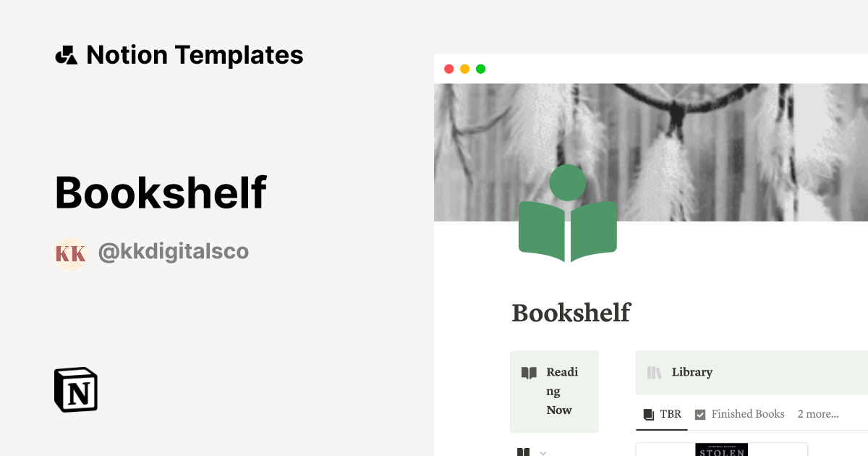The height and width of the screenshot is (456, 868).
Task: Click the STOLEN book cover
Action: click(721, 450)
